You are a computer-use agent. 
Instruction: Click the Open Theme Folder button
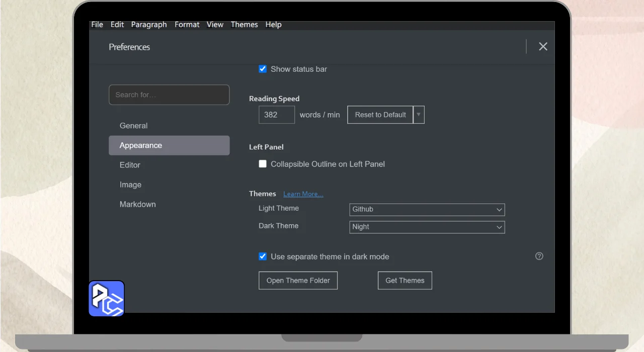click(x=298, y=281)
